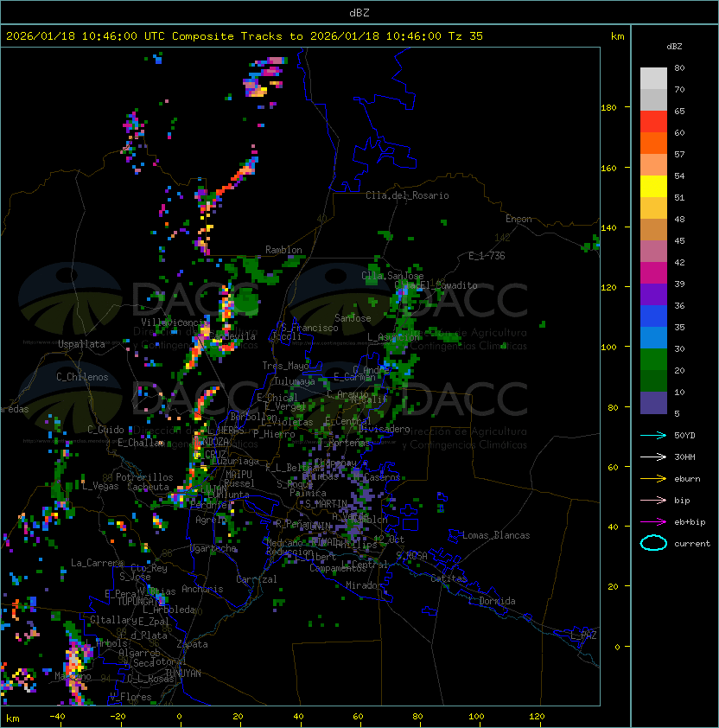Click the 'Villavicencio' map label
Viewport: 719px width, 728px height.
tap(174, 322)
